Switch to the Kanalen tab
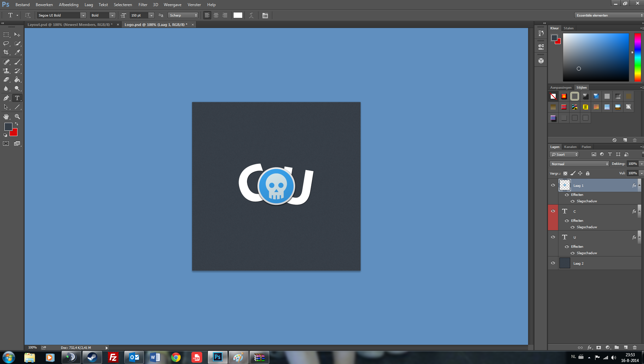 pos(570,147)
